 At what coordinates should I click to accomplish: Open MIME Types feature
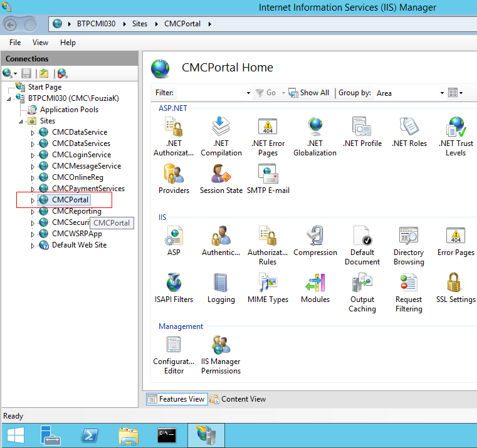click(x=268, y=288)
